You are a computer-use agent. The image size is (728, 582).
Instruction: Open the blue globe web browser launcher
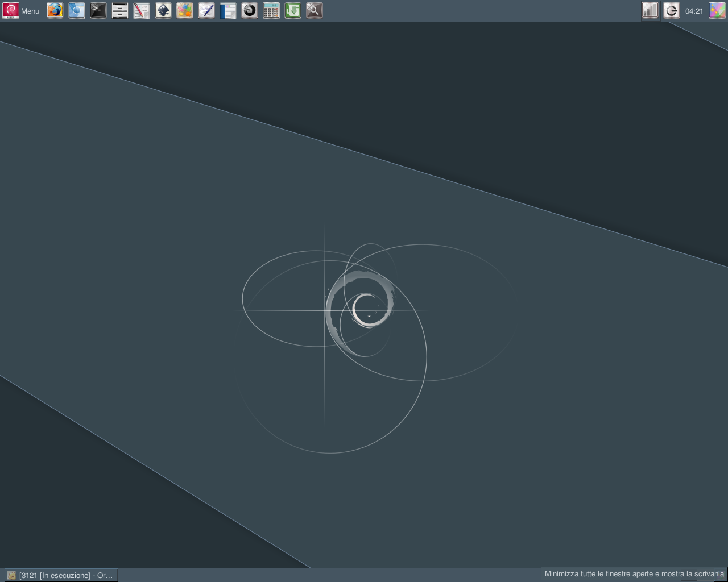click(x=76, y=10)
